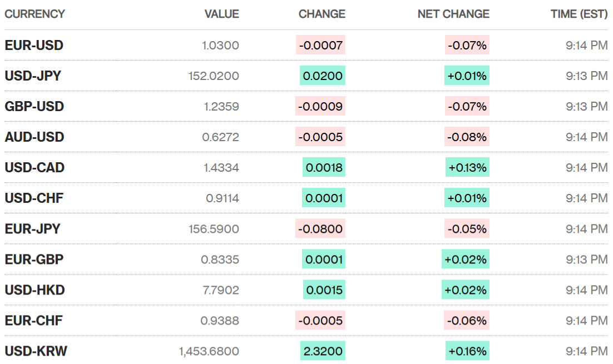Click the 1,453.6800 value for USD-KRW
The width and height of the screenshot is (613, 364).
209,351
